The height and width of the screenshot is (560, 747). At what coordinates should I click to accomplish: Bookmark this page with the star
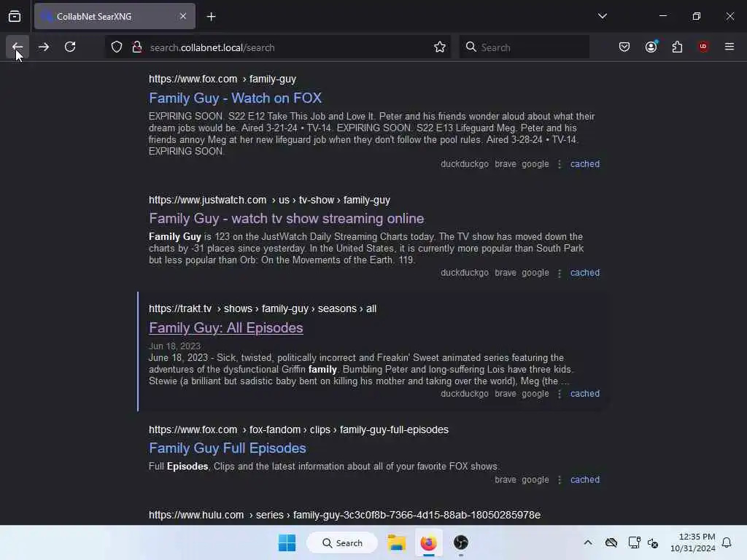(x=440, y=47)
